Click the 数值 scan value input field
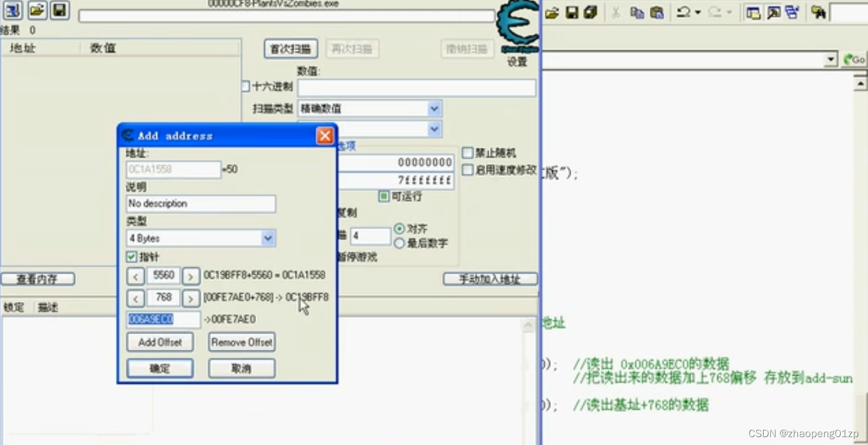Viewport: 868px width, 445px height. [x=417, y=87]
